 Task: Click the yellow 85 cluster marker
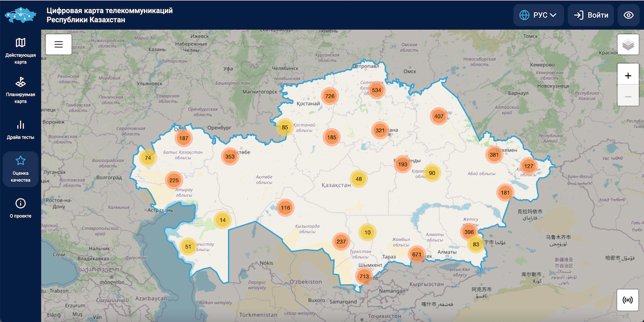click(x=285, y=127)
